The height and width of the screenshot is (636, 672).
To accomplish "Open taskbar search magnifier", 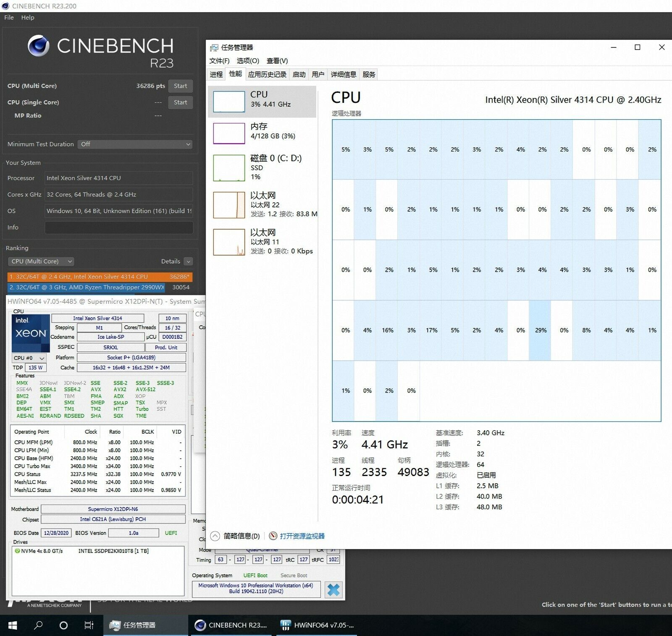I will tap(38, 625).
